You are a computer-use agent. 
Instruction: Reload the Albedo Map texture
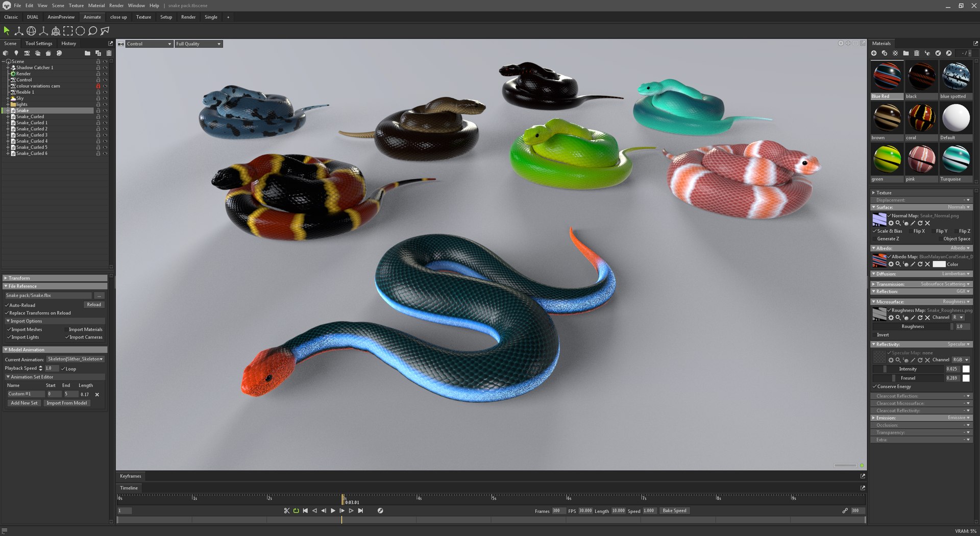click(920, 264)
